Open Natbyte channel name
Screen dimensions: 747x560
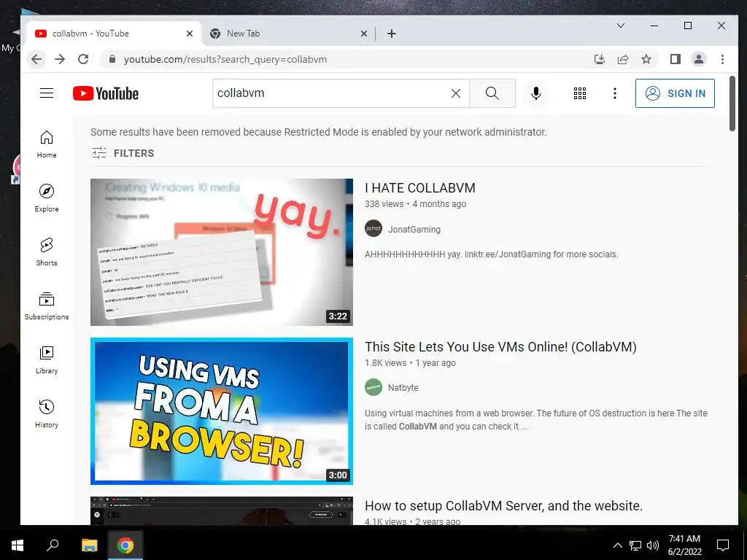[403, 388]
